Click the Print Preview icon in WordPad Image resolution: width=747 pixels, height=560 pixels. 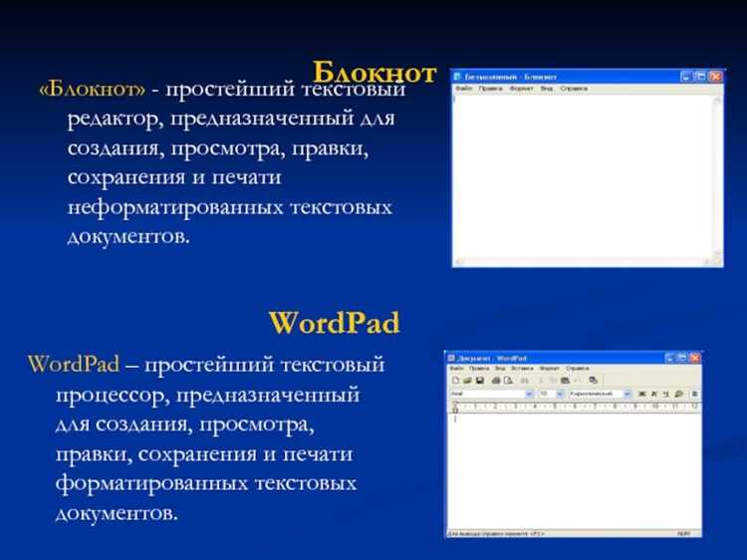[508, 381]
